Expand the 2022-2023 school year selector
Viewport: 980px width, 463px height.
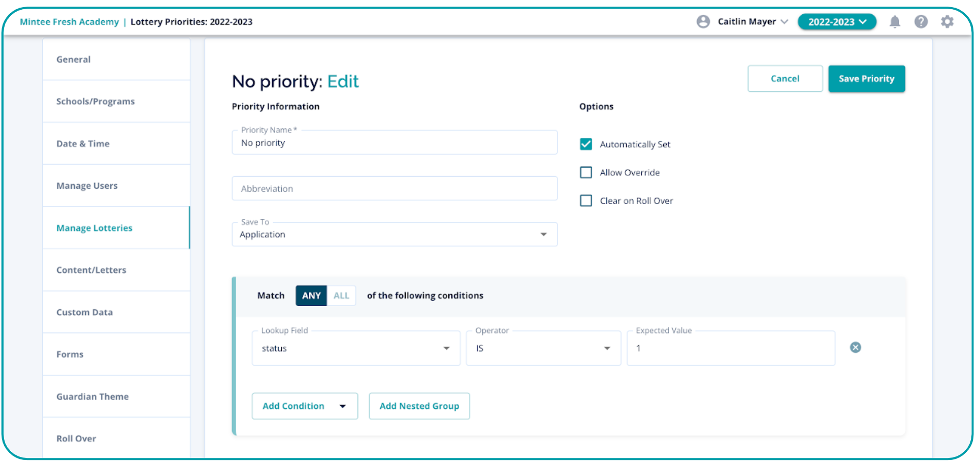pyautogui.click(x=836, y=22)
